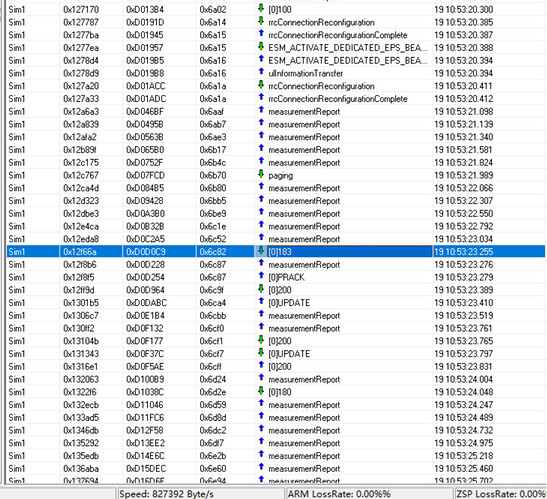Click the up arrow in the 10:53:20.394 ESM_ACTIVATE row
Viewport: 547px width, 499px height.
click(x=261, y=60)
